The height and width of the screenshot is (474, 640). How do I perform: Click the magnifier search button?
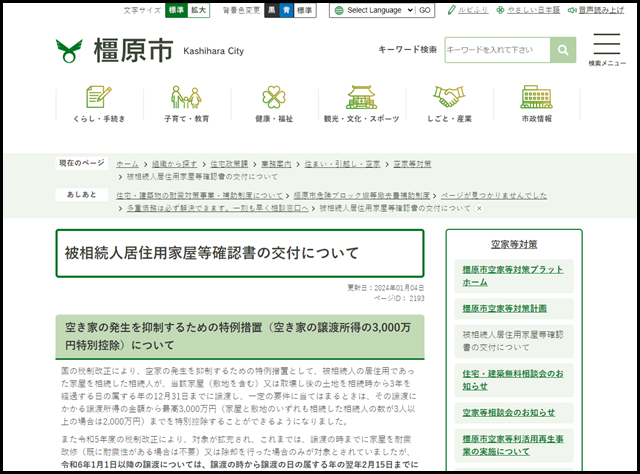(563, 50)
